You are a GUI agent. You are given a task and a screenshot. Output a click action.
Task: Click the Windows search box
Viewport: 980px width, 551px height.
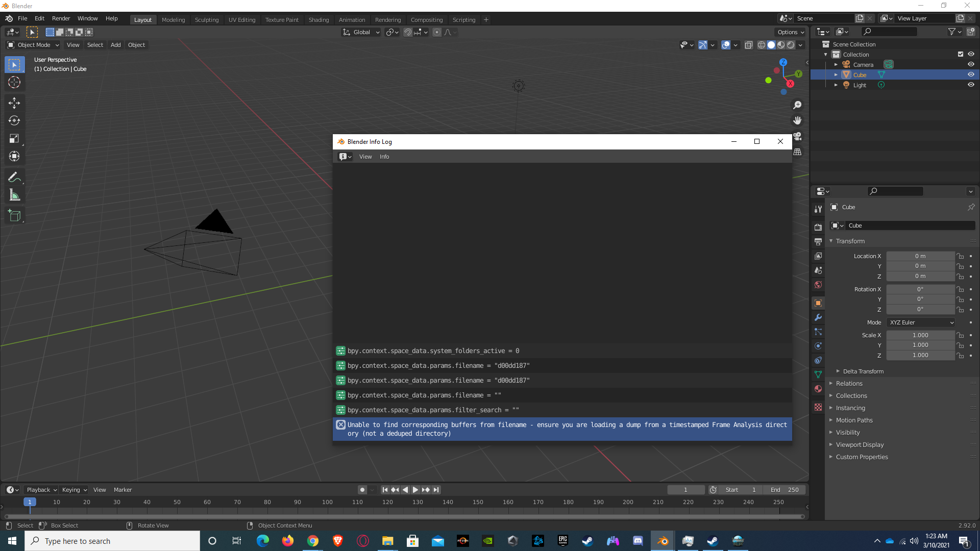pyautogui.click(x=112, y=541)
